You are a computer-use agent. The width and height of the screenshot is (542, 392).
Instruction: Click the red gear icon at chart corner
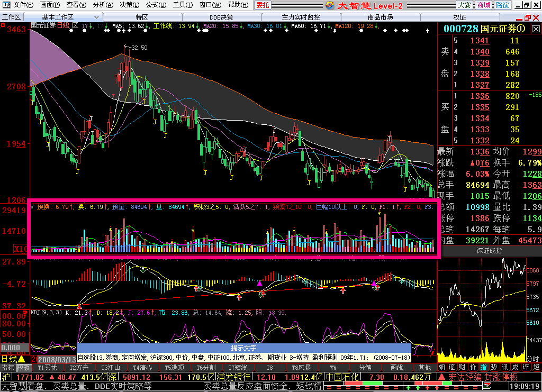coord(3,25)
